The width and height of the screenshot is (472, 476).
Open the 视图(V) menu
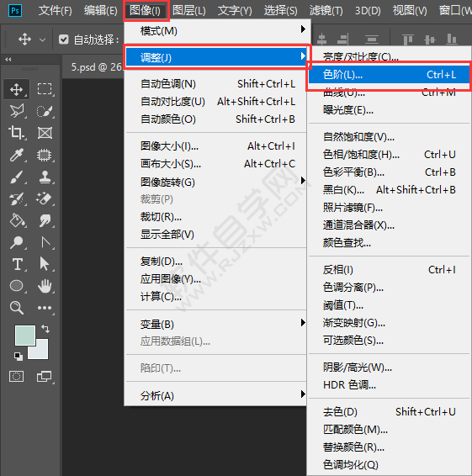pos(410,11)
